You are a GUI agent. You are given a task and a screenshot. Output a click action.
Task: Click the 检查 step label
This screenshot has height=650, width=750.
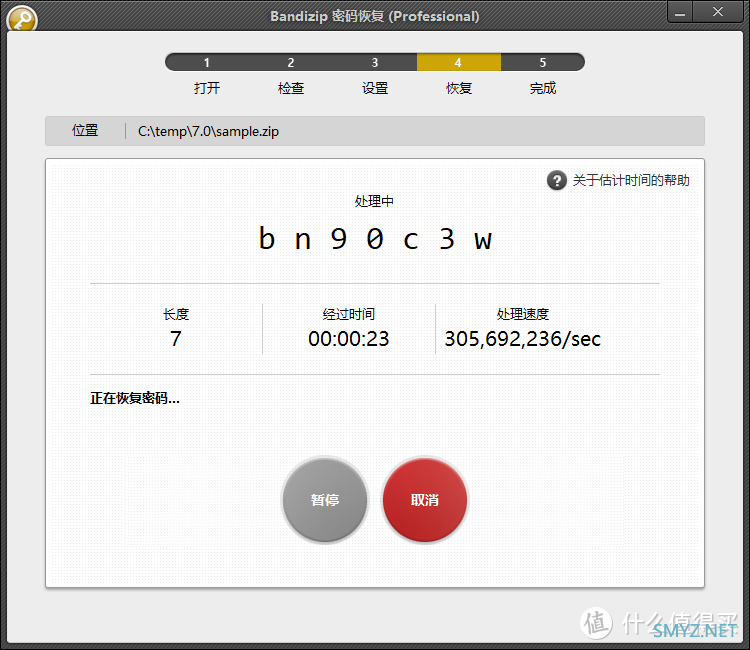(x=291, y=88)
